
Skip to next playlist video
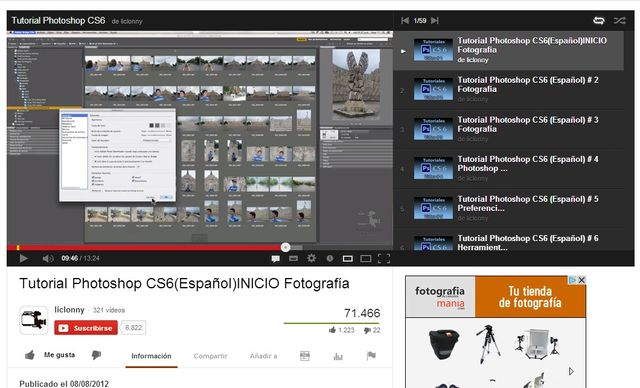[435, 20]
